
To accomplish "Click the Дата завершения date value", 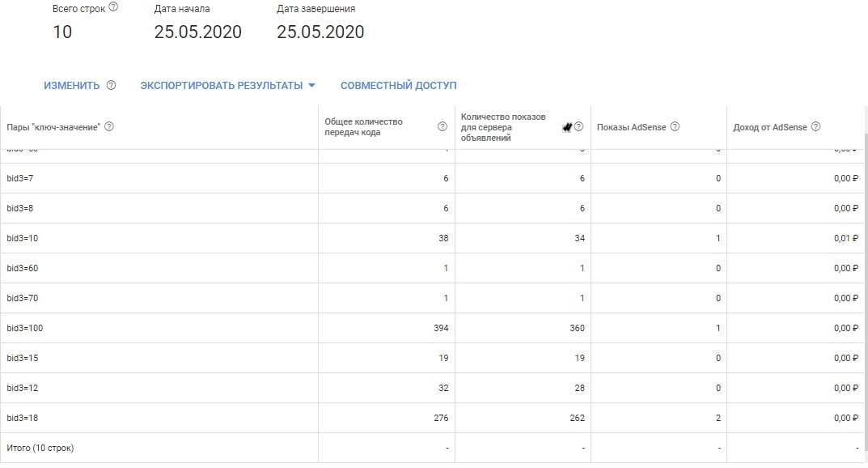I will [x=320, y=32].
